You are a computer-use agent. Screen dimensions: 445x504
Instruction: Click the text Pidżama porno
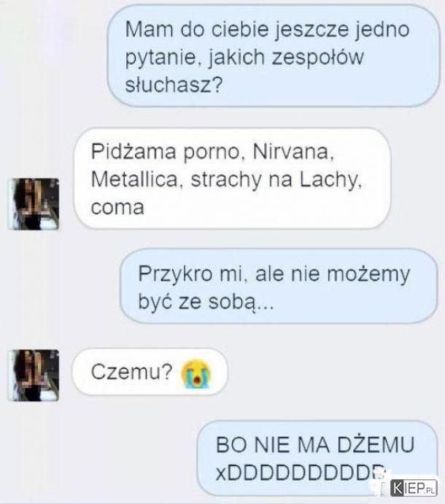(x=166, y=152)
